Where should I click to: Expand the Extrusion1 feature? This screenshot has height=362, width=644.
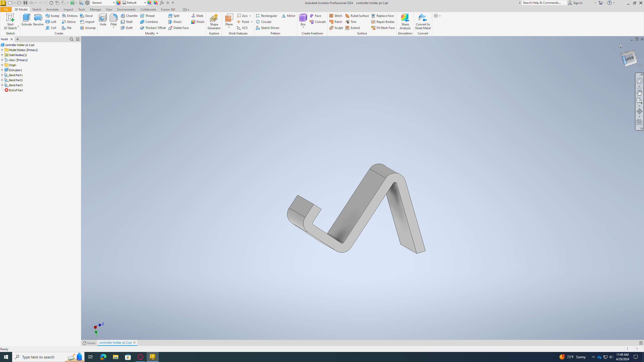click(2, 70)
